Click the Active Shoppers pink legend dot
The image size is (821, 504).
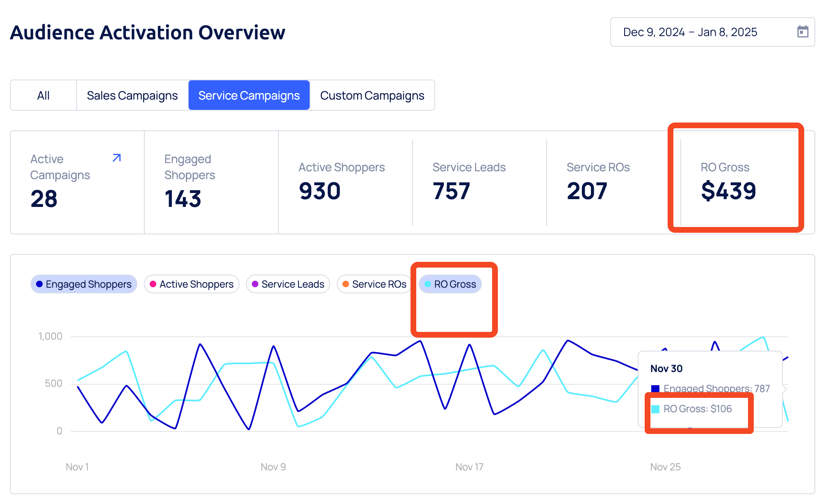coord(153,284)
